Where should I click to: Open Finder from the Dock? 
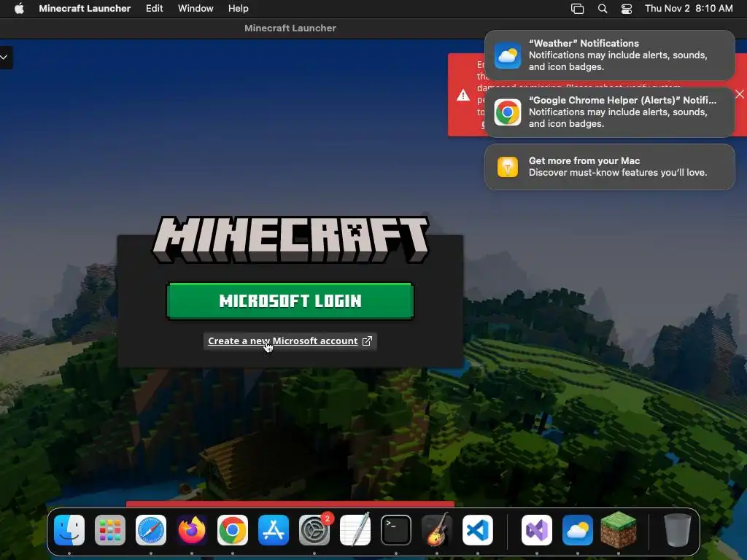coord(69,530)
